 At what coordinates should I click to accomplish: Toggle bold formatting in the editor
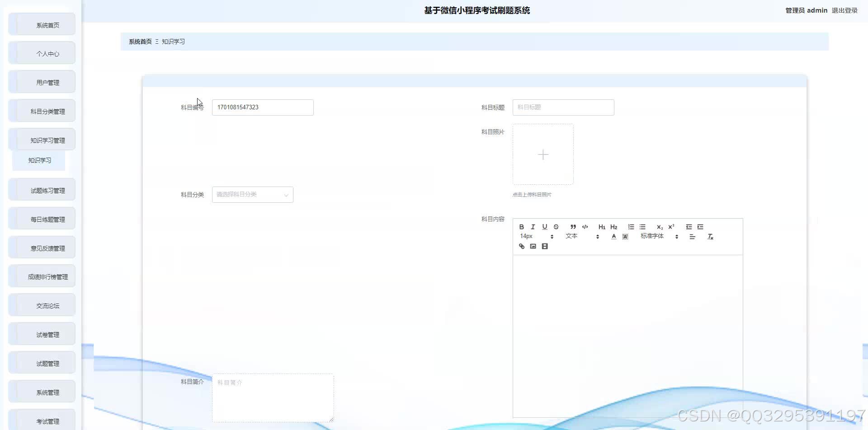pos(521,227)
